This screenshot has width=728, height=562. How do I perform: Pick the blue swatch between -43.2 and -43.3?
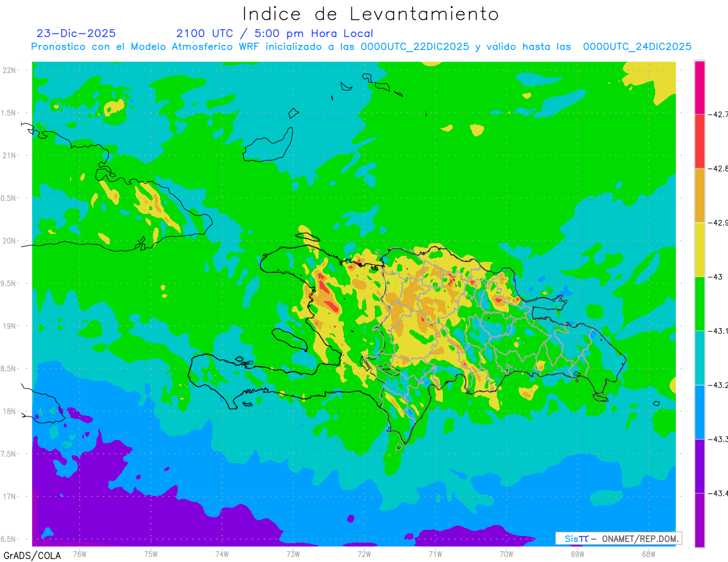[699, 412]
